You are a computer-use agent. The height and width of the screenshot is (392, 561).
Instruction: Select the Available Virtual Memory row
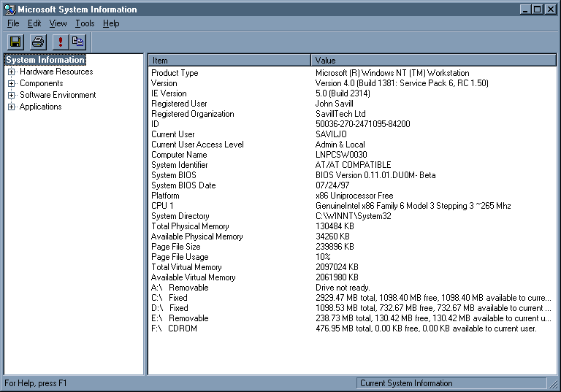point(352,277)
